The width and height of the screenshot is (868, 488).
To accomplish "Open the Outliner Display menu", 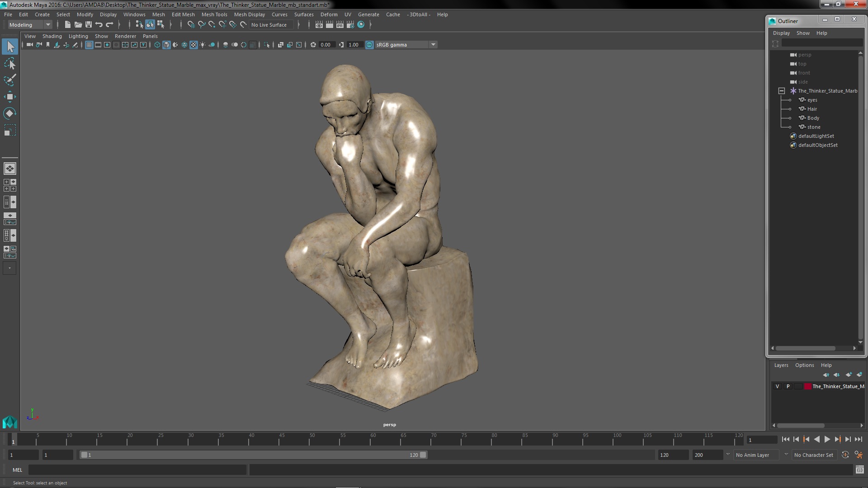I will [x=781, y=33].
